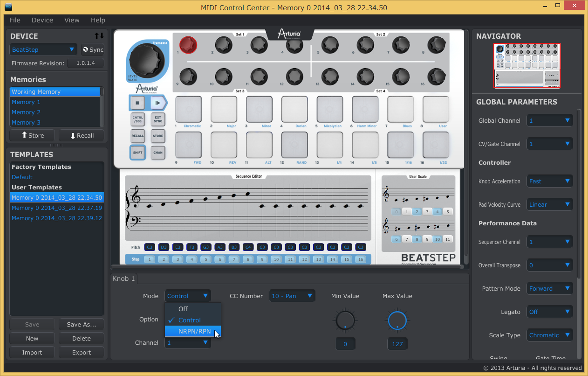Screen dimensions: 588x376
Task: Toggle note 3 in the User Scale
Action: 427,212
